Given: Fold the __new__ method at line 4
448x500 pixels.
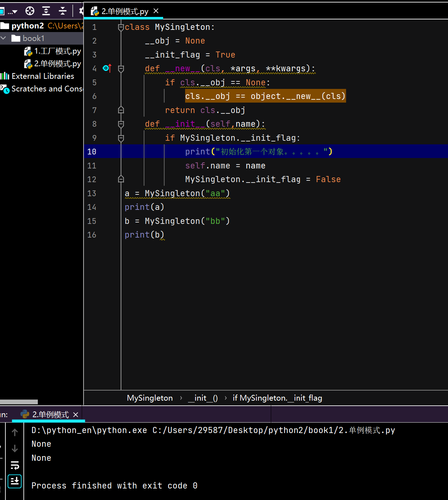Looking at the screenshot, I should coord(121,68).
